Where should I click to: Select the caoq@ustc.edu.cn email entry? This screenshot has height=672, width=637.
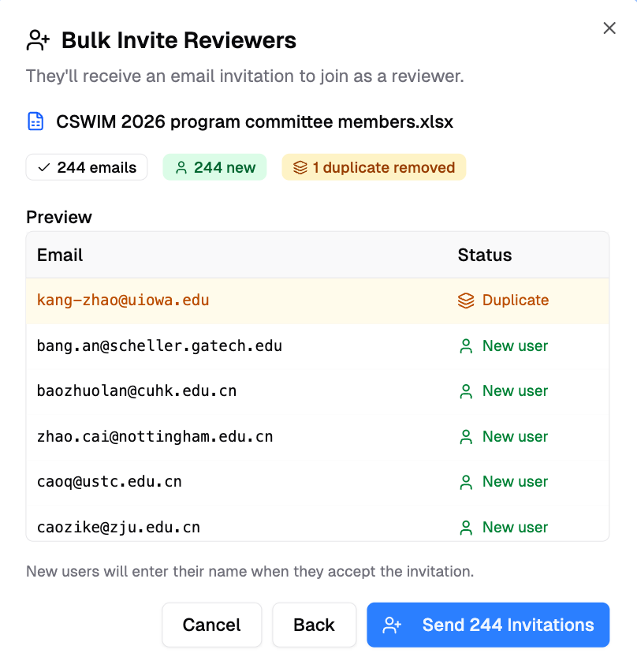110,482
